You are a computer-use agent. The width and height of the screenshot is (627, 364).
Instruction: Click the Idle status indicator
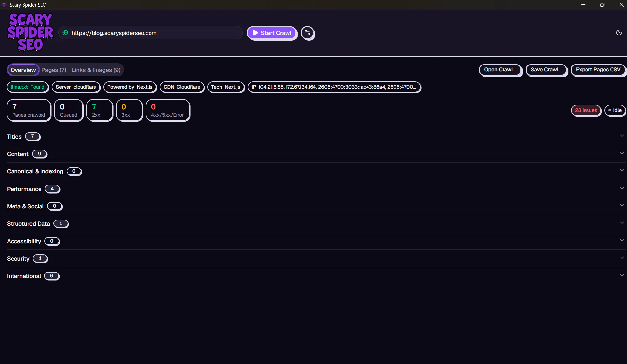(x=615, y=110)
